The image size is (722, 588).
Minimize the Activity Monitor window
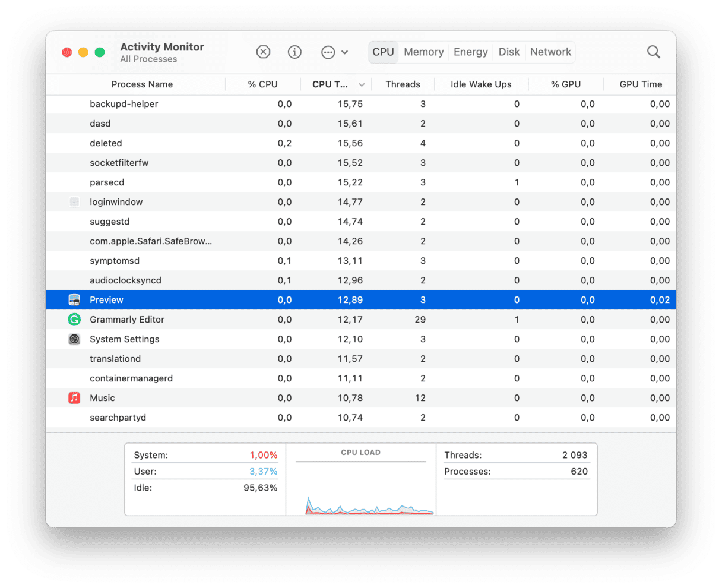[x=83, y=52]
